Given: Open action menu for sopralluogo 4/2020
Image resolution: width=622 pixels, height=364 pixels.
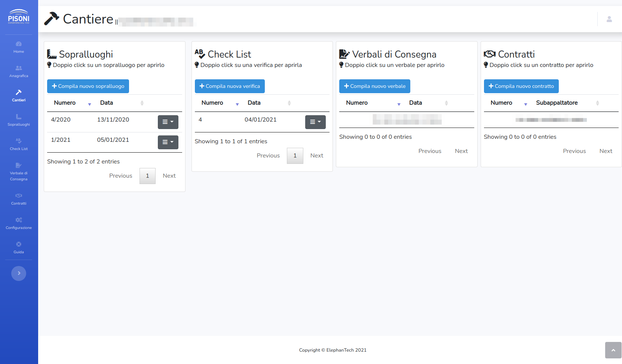Looking at the screenshot, I should (168, 122).
